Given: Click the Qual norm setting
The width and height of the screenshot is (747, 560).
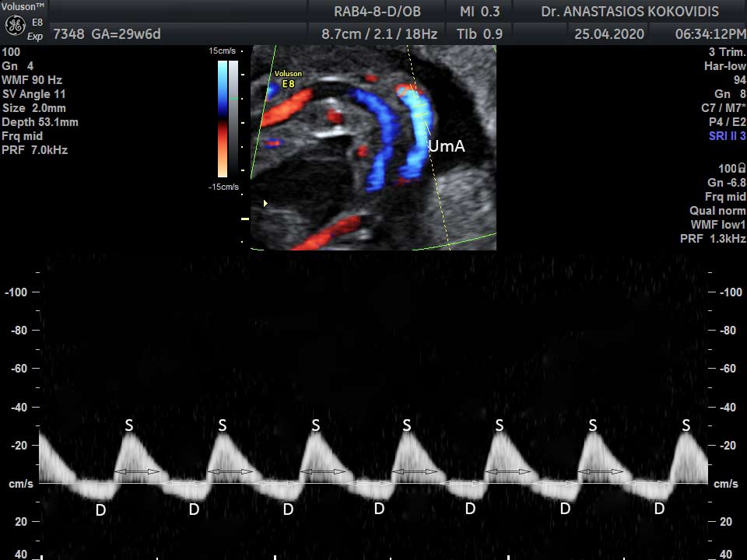Looking at the screenshot, I should pos(717,211).
